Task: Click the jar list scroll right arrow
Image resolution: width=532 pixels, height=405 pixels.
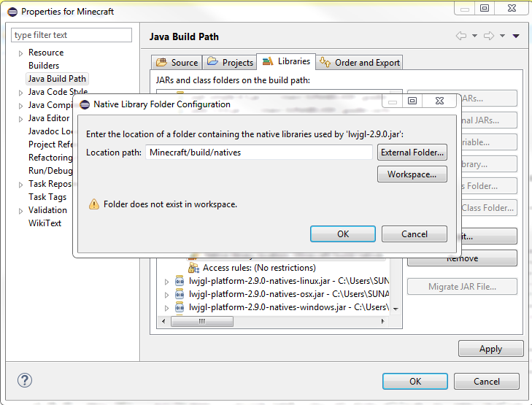Action: point(382,321)
